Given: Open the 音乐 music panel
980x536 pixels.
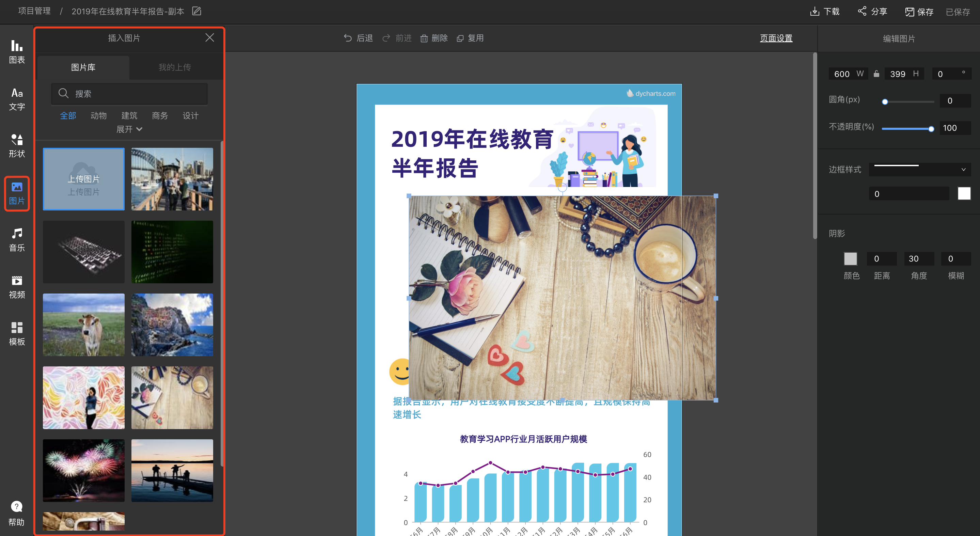Looking at the screenshot, I should coord(17,240).
